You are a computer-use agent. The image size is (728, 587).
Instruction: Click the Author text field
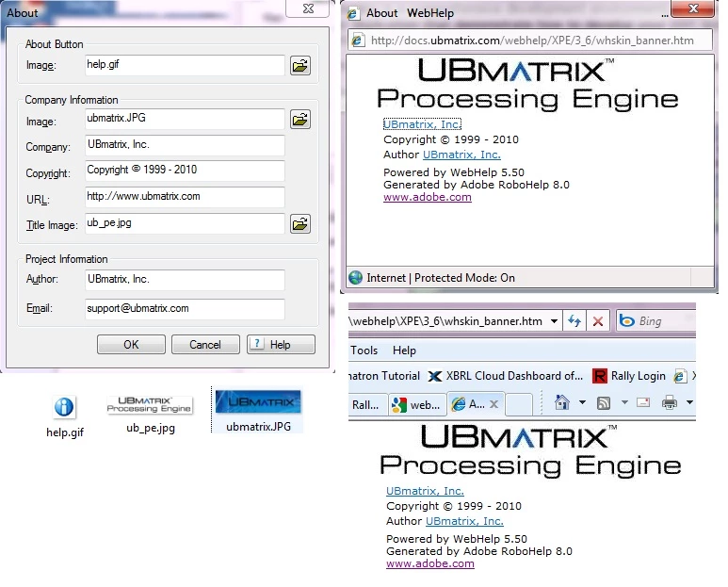[185, 280]
